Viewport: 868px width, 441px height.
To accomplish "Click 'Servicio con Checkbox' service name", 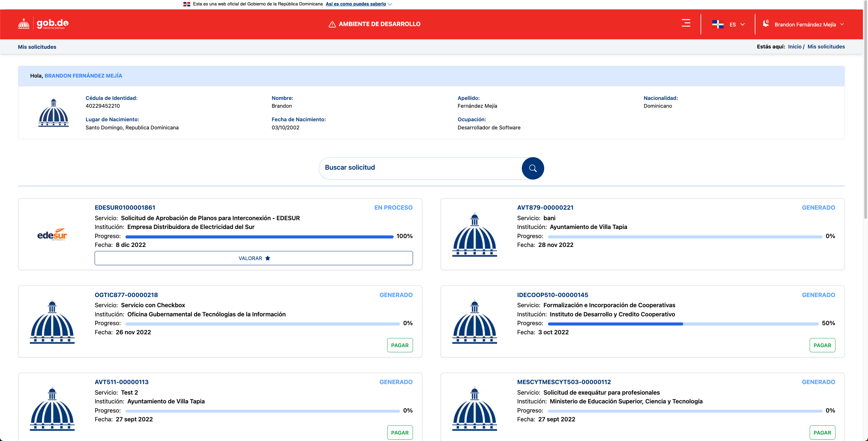I will point(153,305).
